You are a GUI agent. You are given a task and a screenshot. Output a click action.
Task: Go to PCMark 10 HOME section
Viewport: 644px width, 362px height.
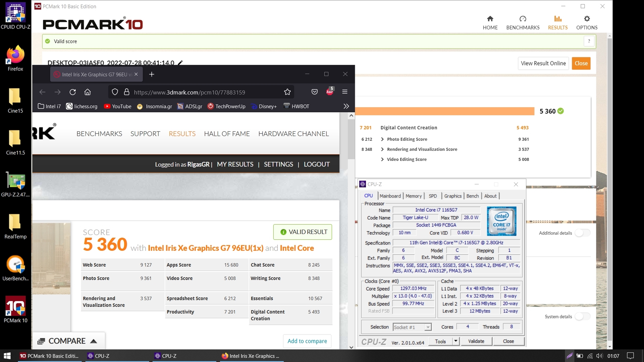coord(490,22)
